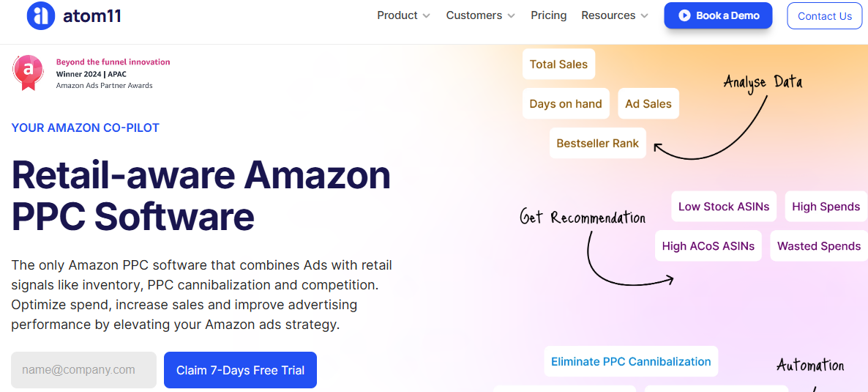This screenshot has height=392, width=868.
Task: Go to the Pricing page
Action: 548,15
